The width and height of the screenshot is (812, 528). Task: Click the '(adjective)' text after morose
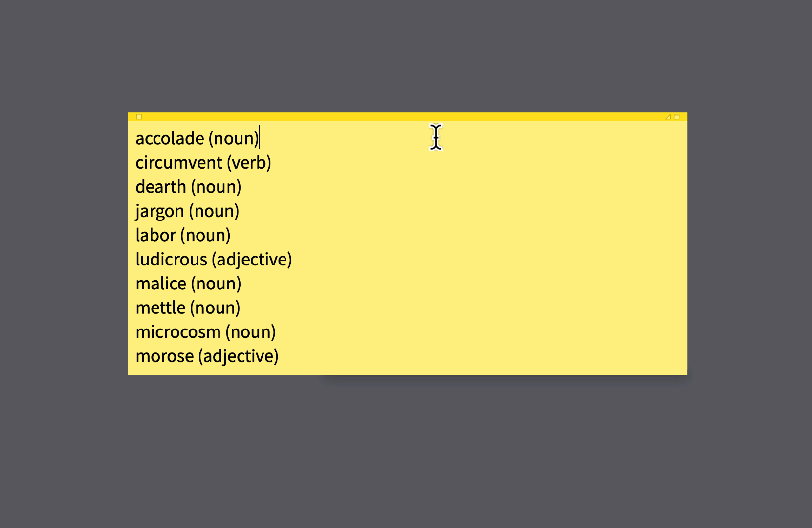(x=239, y=356)
